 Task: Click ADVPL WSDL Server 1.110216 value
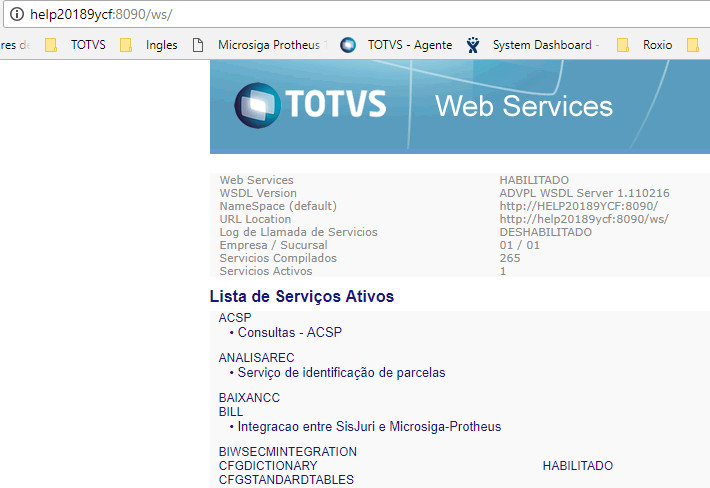pyautogui.click(x=584, y=193)
